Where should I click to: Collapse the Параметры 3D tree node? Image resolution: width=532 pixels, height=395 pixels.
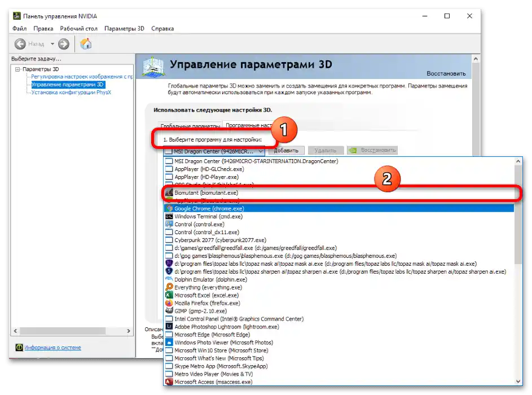coord(17,69)
